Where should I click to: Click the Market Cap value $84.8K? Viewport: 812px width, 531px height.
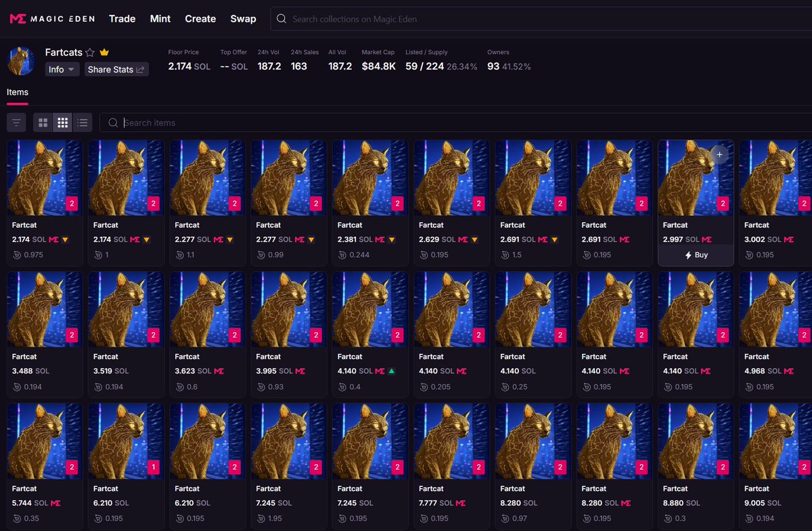coord(379,66)
